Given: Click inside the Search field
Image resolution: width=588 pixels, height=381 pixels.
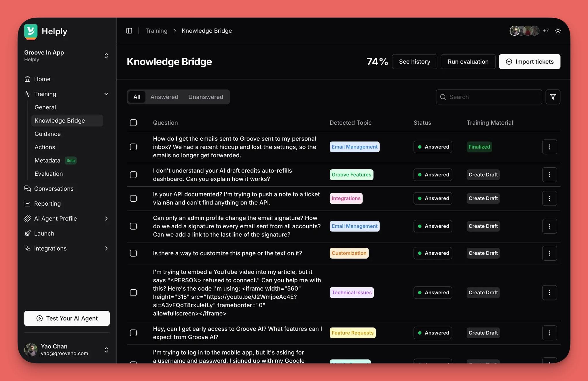Looking at the screenshot, I should click(x=489, y=97).
